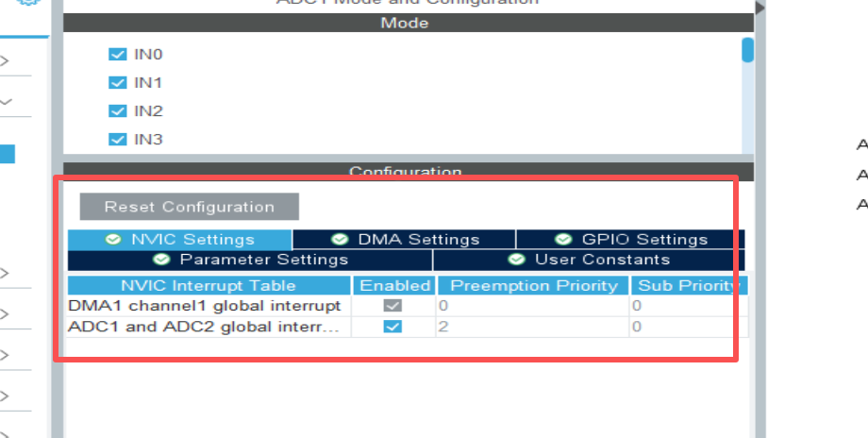Toggle the IN0 channel checkbox
The height and width of the screenshot is (438, 868).
[118, 55]
